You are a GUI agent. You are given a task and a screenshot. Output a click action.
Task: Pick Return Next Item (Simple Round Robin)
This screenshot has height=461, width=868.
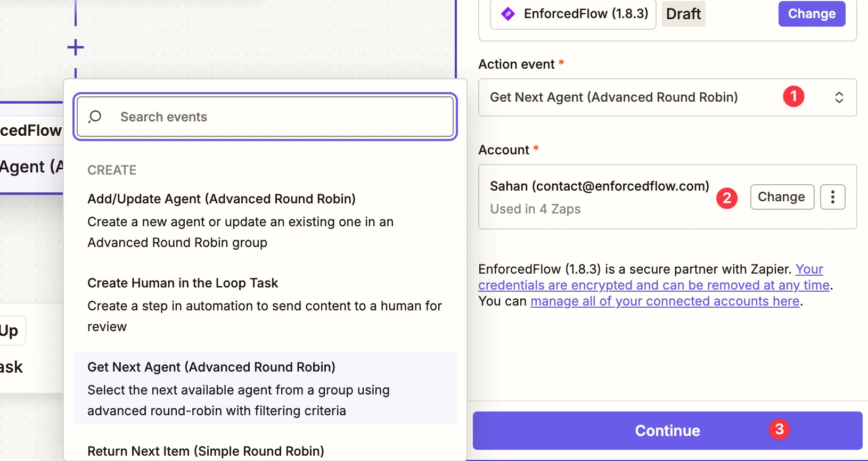(x=206, y=451)
